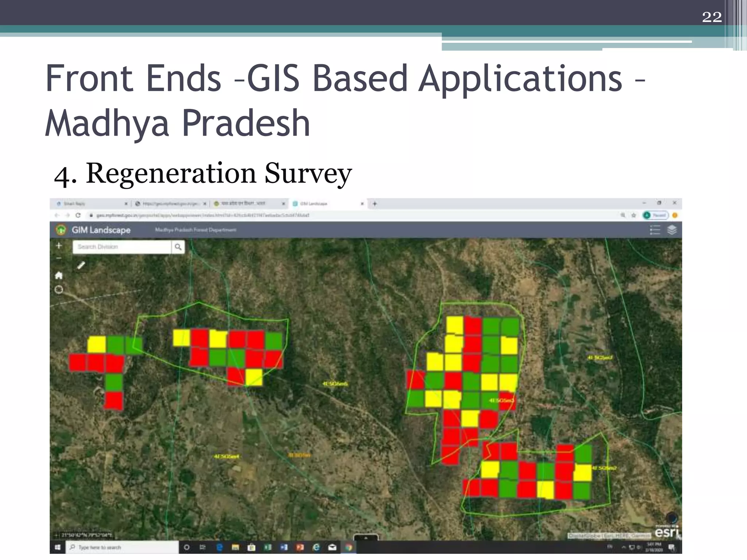This screenshot has height=560, width=747.
Task: Go back in browser history
Action: pyautogui.click(x=57, y=215)
